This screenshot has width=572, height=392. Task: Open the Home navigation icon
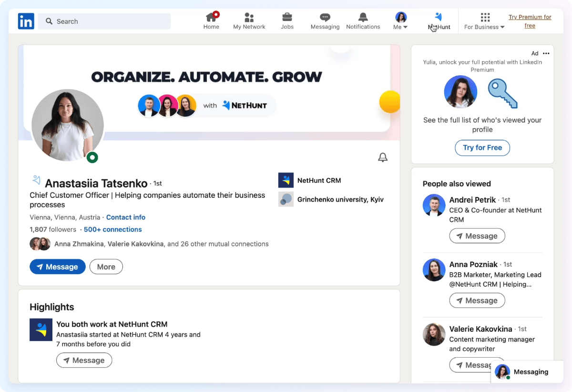tap(212, 17)
